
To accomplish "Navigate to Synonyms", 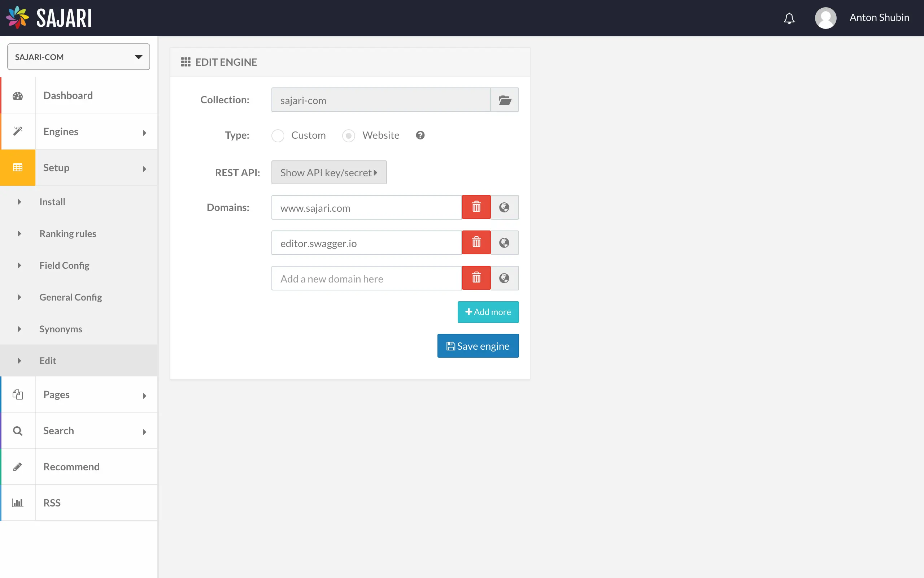I will click(x=79, y=329).
